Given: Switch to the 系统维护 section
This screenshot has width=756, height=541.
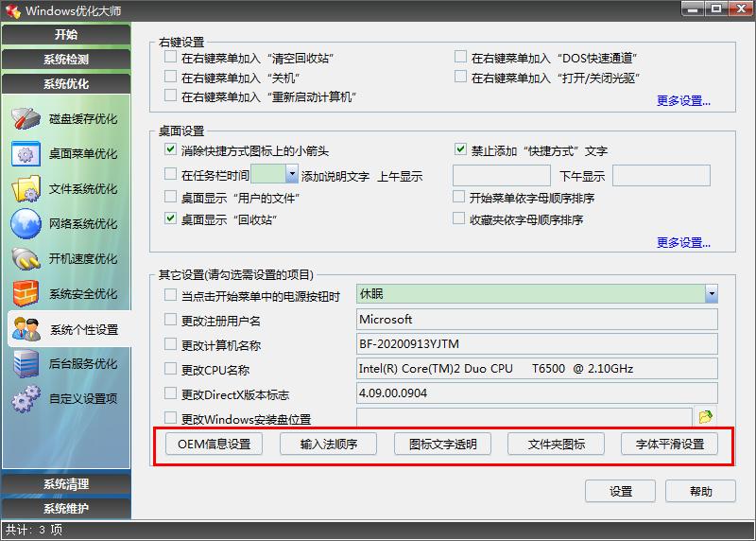Looking at the screenshot, I should click(66, 508).
